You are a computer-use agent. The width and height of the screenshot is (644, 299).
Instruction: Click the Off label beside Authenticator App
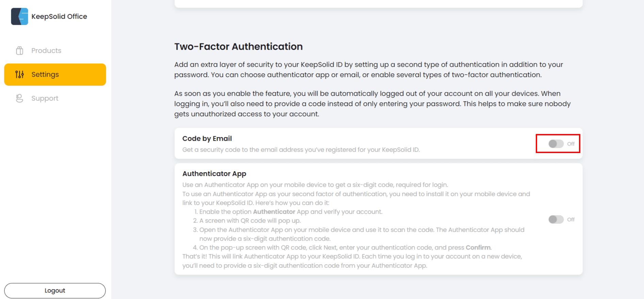[x=571, y=220]
